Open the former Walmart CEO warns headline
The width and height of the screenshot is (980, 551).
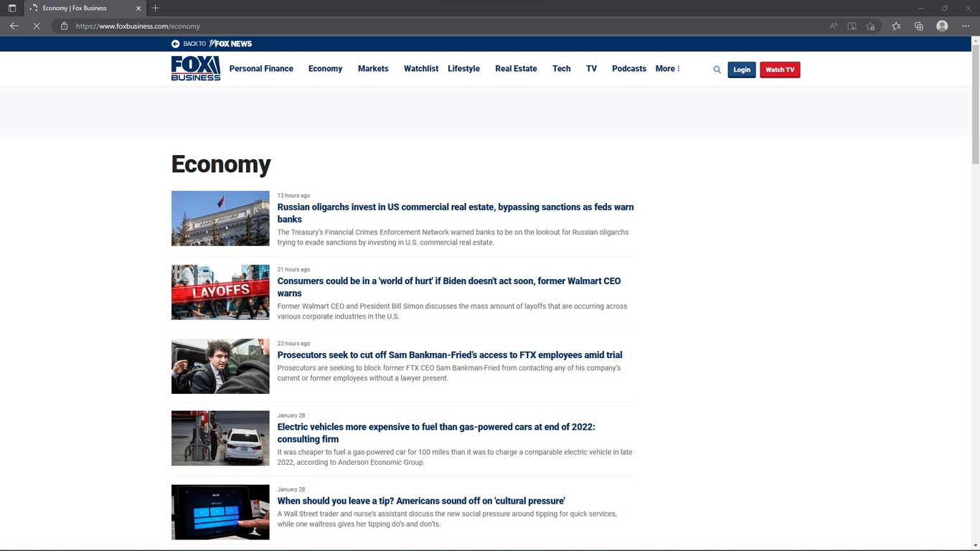pos(449,287)
